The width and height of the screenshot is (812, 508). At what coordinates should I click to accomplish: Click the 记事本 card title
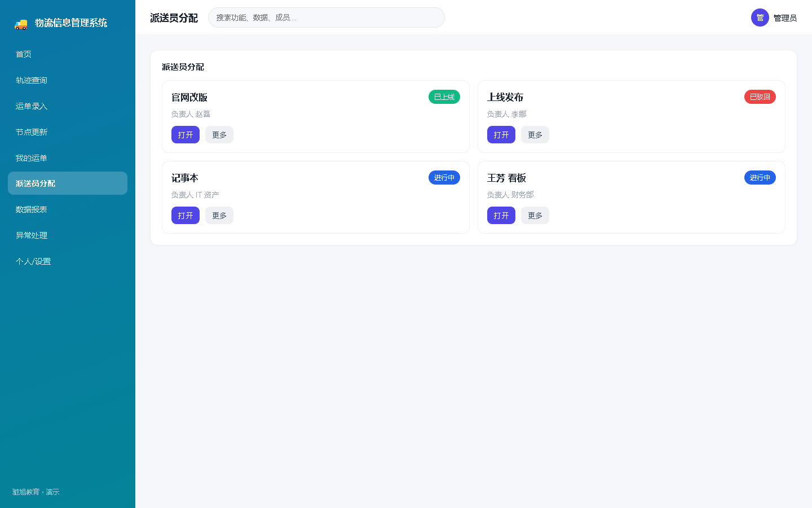click(185, 178)
